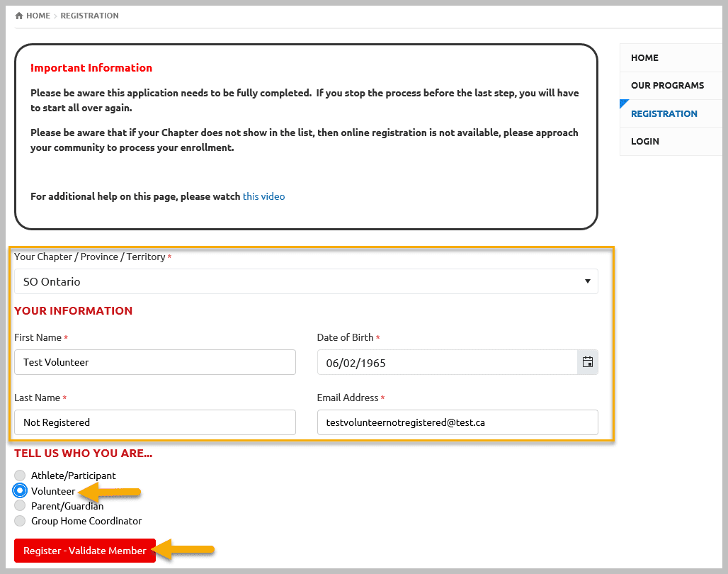Click the 'TELL US WHO YOU ARE...' heading

pos(83,453)
